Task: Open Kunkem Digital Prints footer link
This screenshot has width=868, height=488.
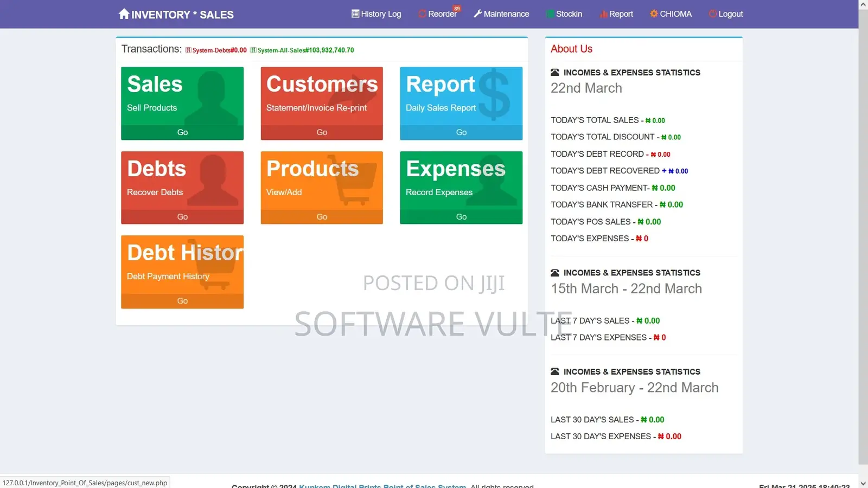Action: pyautogui.click(x=382, y=486)
